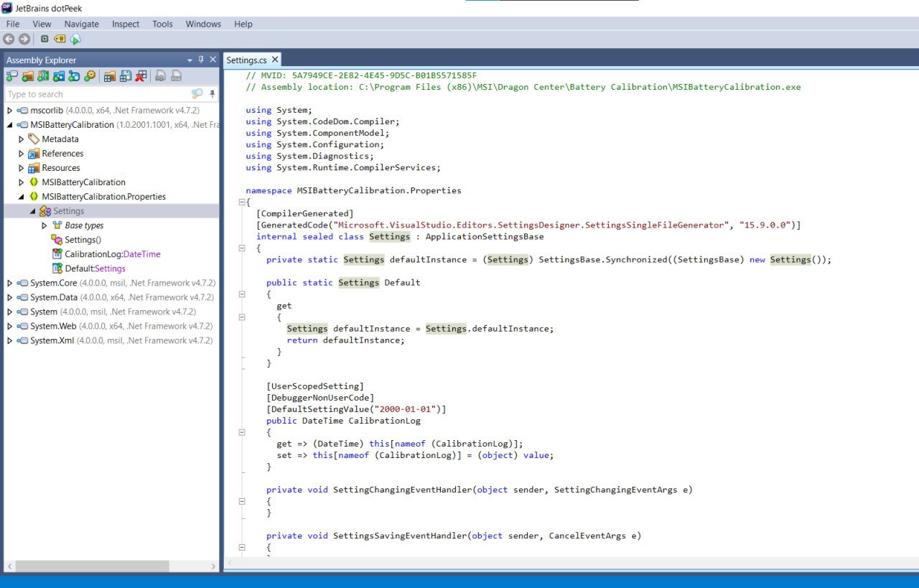Click the chip icon in main toolbar
The width and height of the screenshot is (919, 588).
[x=45, y=39]
